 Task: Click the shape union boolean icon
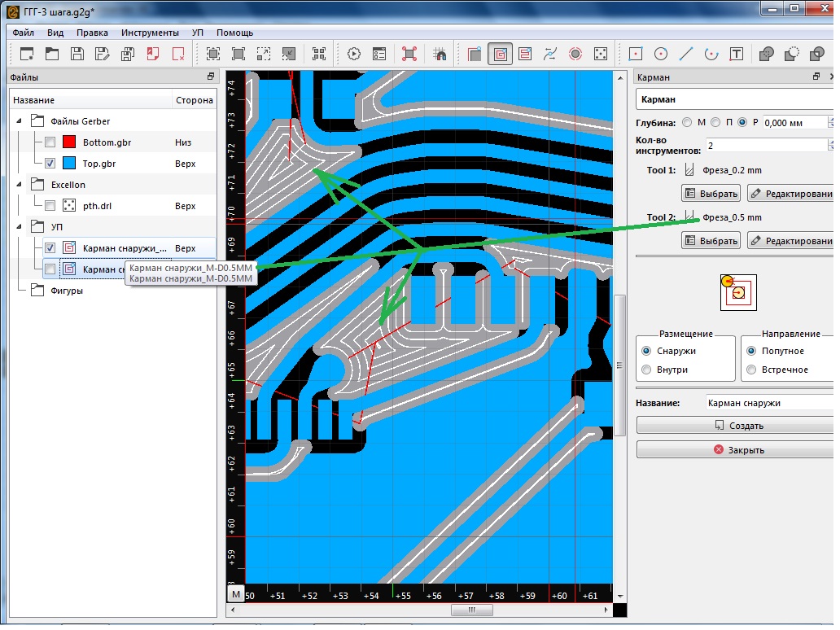[767, 54]
